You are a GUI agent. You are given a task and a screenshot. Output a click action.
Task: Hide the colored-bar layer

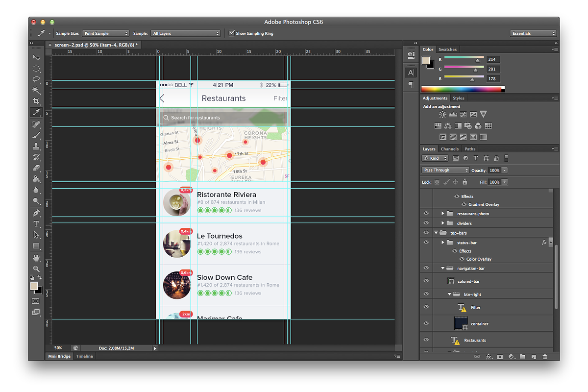426,281
